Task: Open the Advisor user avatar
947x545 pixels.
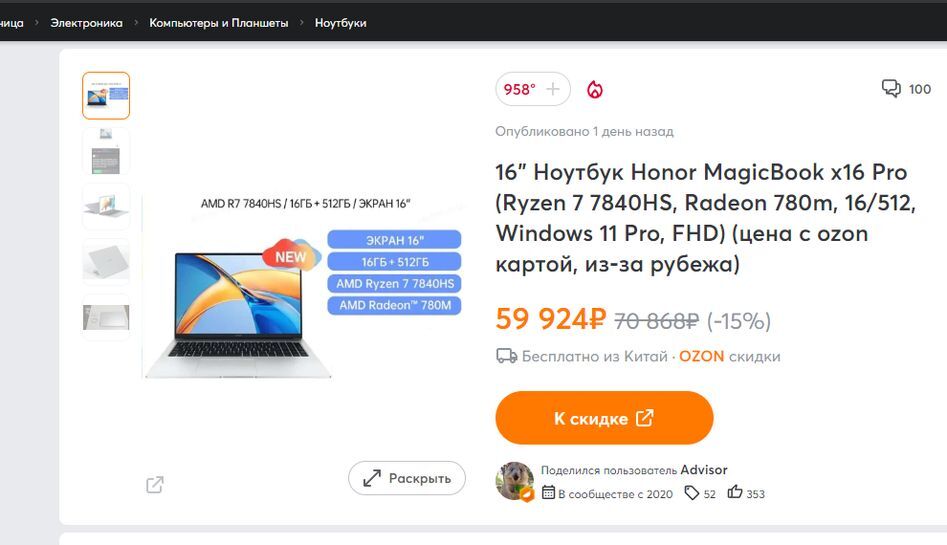Action: pyautogui.click(x=515, y=482)
